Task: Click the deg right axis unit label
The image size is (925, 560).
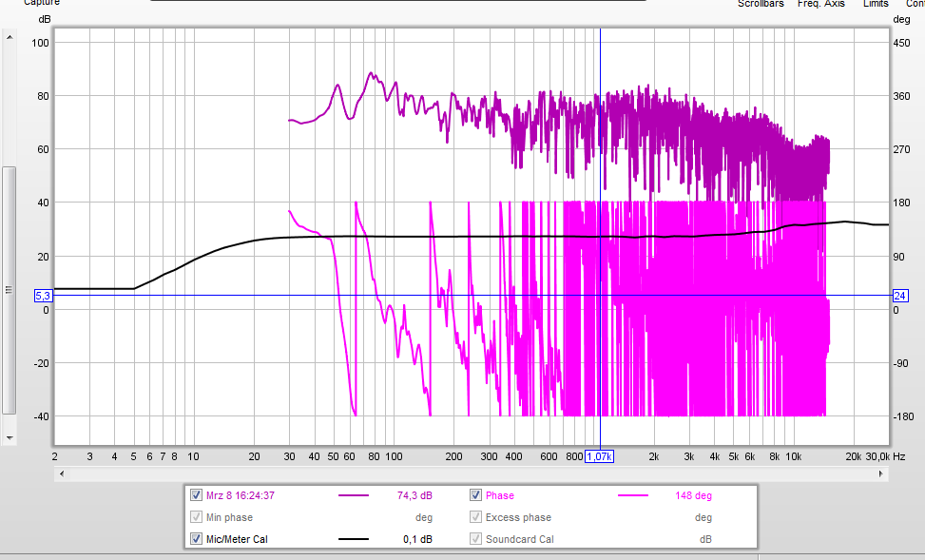Action: [x=901, y=19]
